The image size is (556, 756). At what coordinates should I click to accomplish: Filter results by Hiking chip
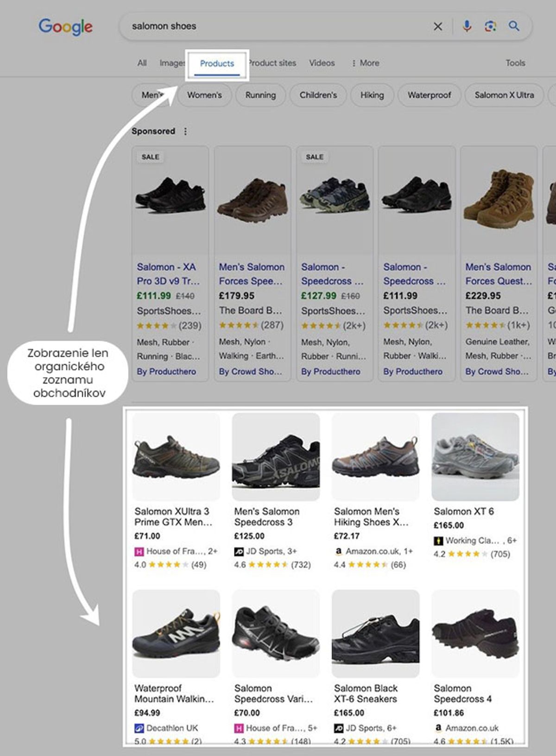(x=372, y=95)
